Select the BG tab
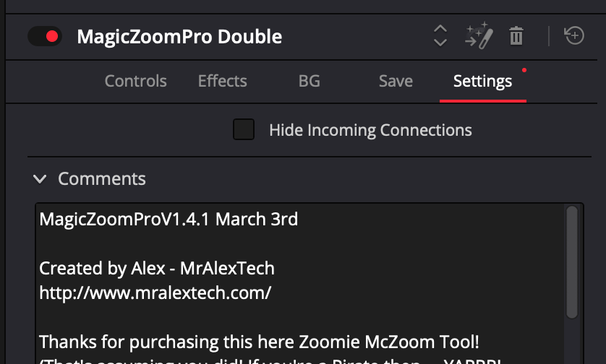 309,81
